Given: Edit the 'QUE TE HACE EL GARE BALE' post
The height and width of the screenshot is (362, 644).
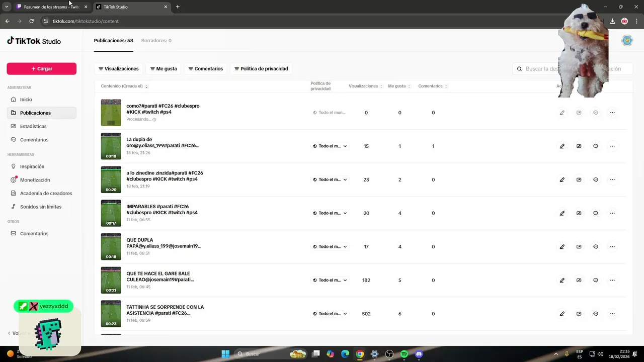Looking at the screenshot, I should [562, 280].
